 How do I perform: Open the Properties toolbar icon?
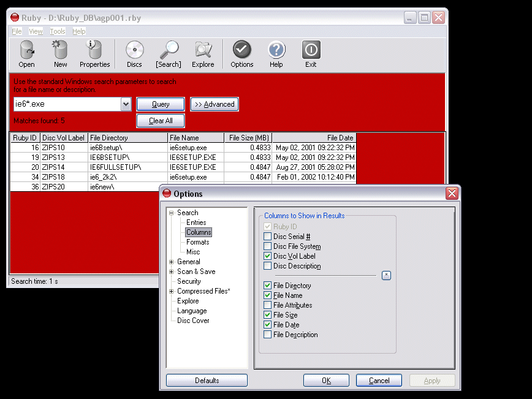click(x=94, y=50)
